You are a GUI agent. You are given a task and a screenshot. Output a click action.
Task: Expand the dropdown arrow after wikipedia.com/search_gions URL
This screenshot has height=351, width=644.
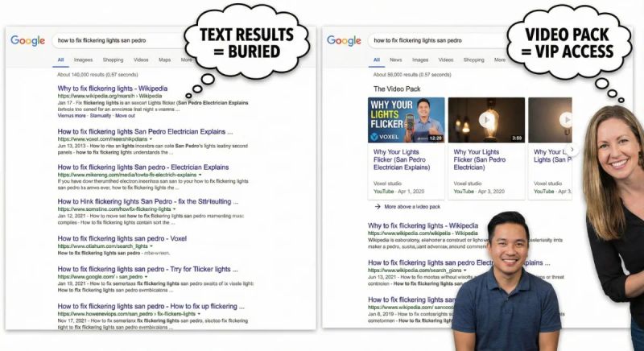click(465, 270)
